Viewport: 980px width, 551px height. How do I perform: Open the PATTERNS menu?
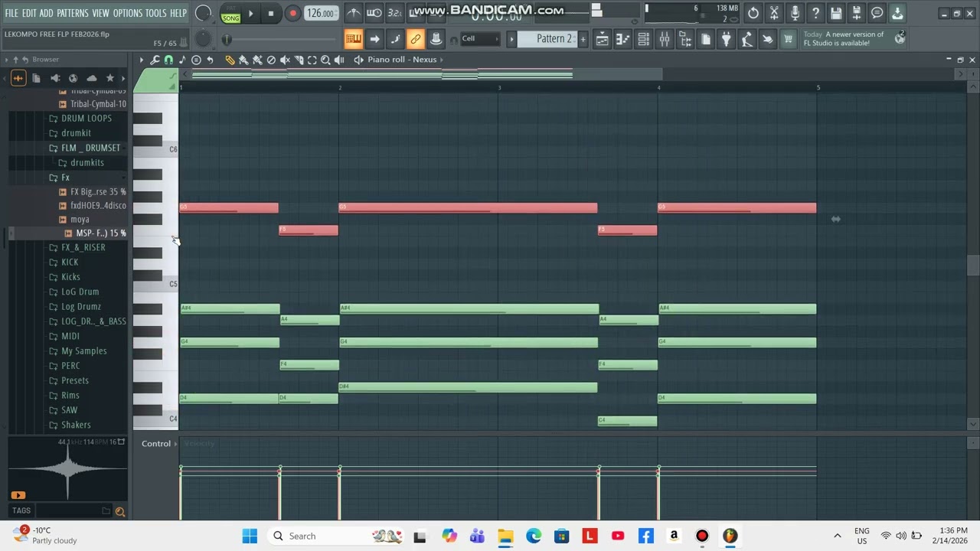[73, 13]
